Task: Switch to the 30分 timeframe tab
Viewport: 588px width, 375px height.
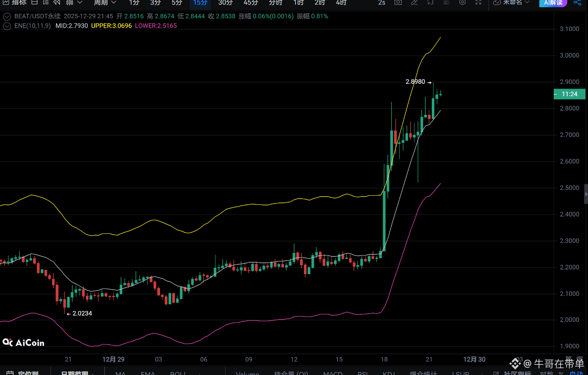Action: [225, 3]
